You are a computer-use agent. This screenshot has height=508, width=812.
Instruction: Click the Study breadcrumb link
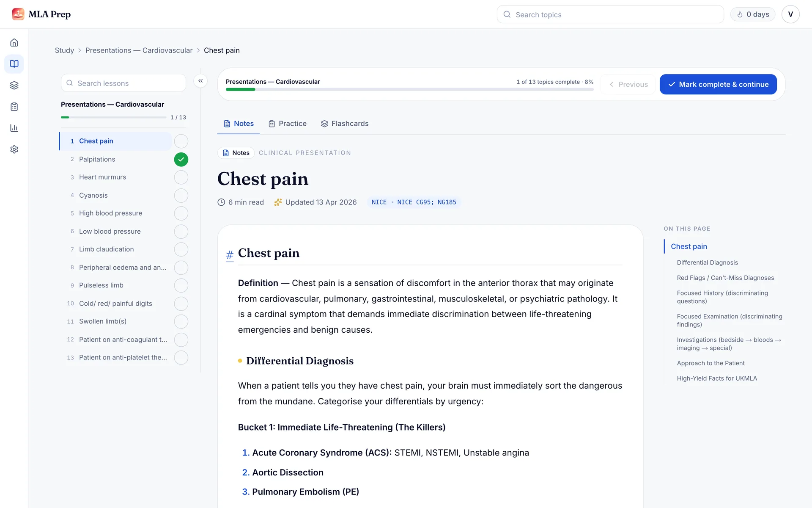[64, 50]
